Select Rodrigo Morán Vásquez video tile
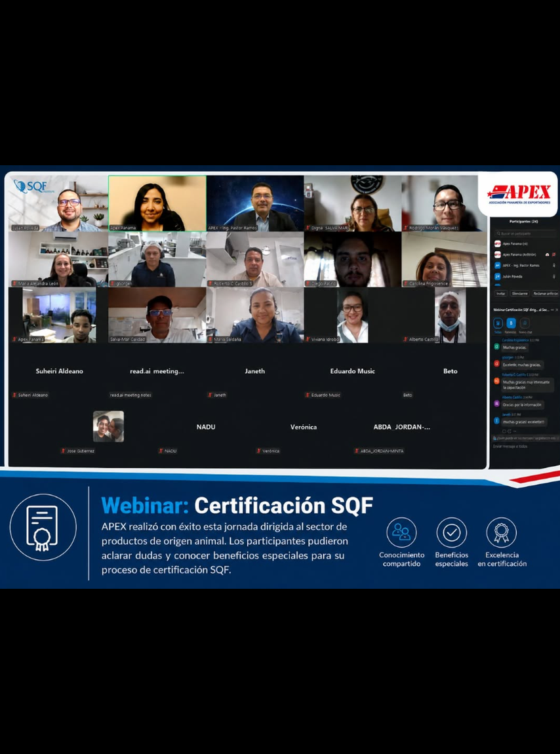 [445, 203]
